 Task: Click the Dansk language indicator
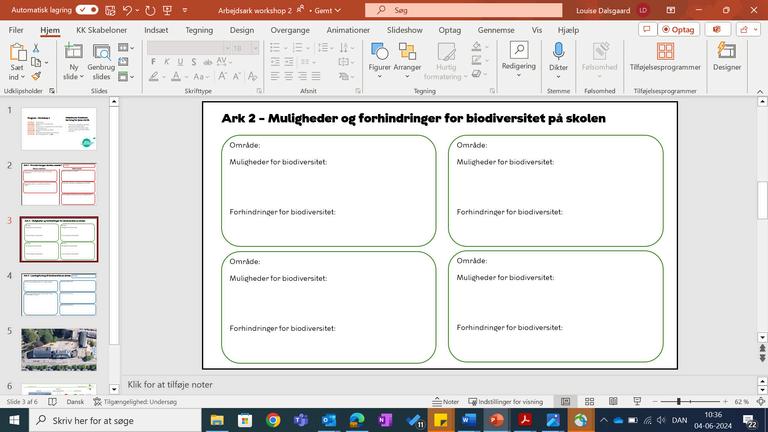(x=75, y=402)
